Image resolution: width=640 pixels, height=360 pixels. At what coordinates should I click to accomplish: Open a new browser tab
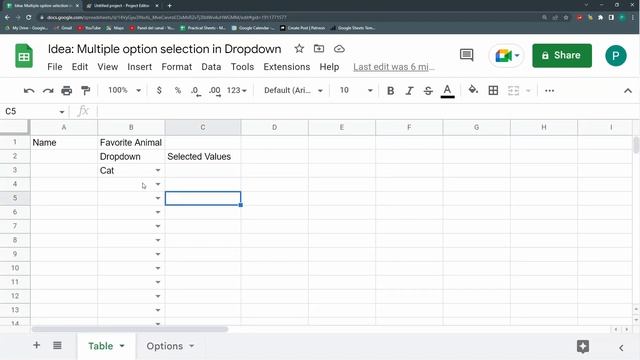(169, 6)
